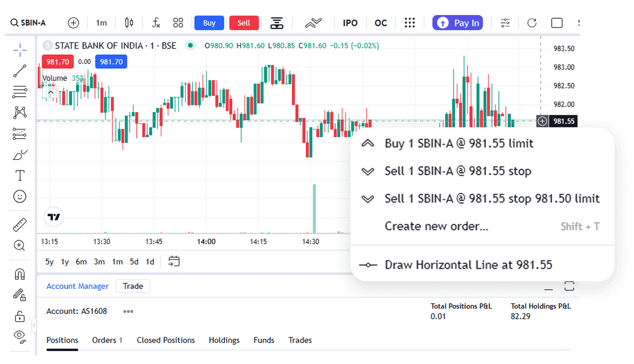
Task: Select the brush drawing tool
Action: 20,155
